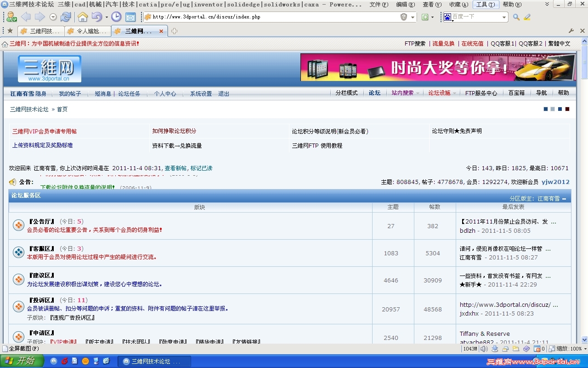
Task: Click the 百度一下 search input field
Action: (x=476, y=17)
